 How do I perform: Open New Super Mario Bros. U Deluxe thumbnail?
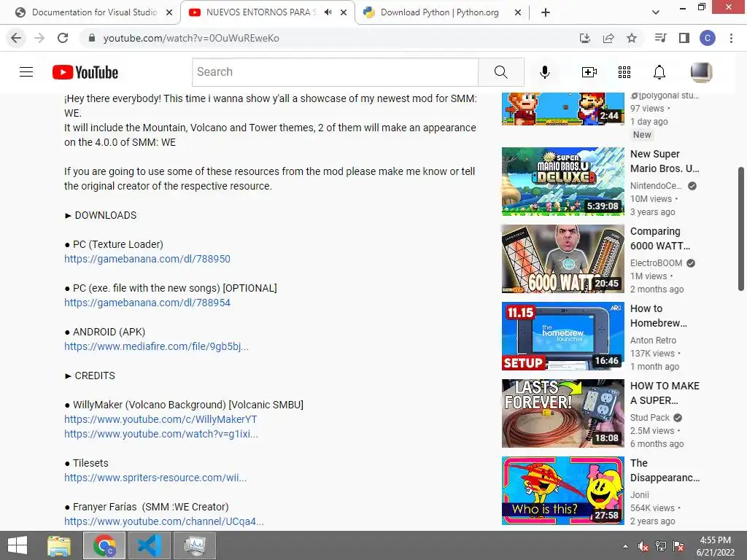click(562, 182)
